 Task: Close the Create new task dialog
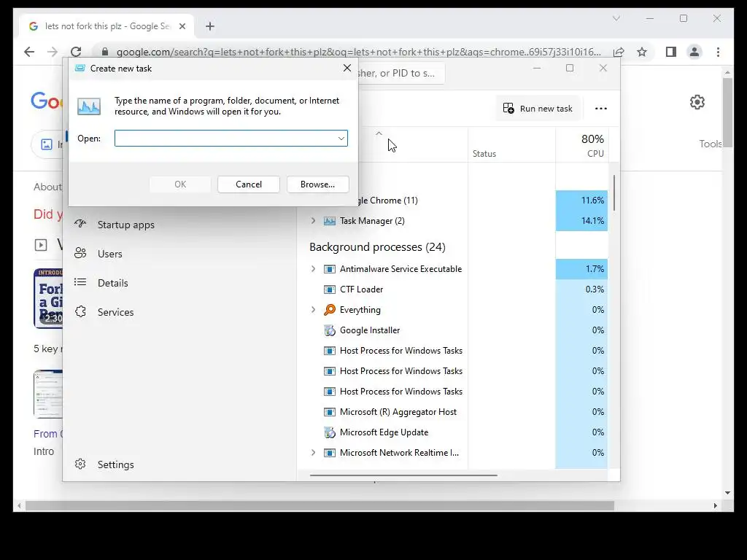(347, 68)
